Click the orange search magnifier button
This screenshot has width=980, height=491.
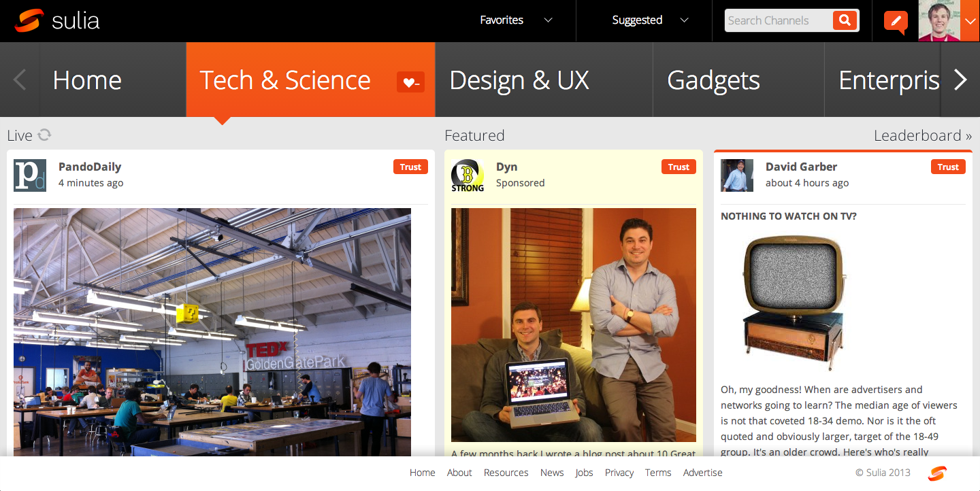coord(845,20)
